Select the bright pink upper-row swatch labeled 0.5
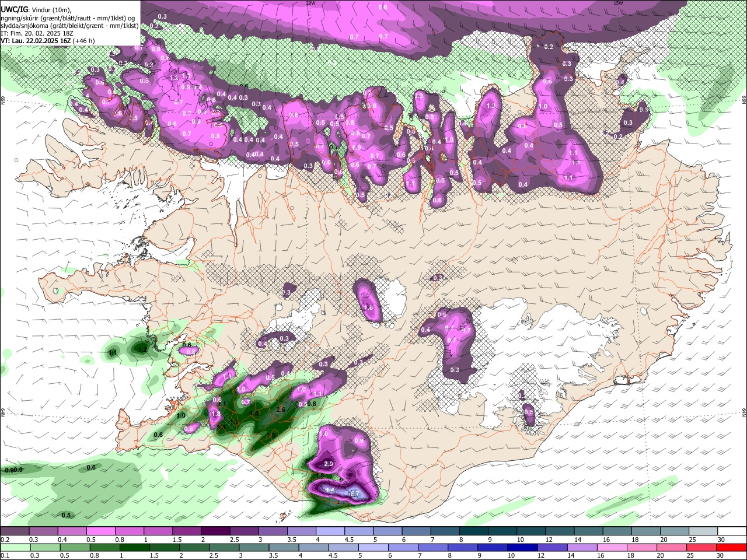Screen dimensions: 747x560 point(100,531)
